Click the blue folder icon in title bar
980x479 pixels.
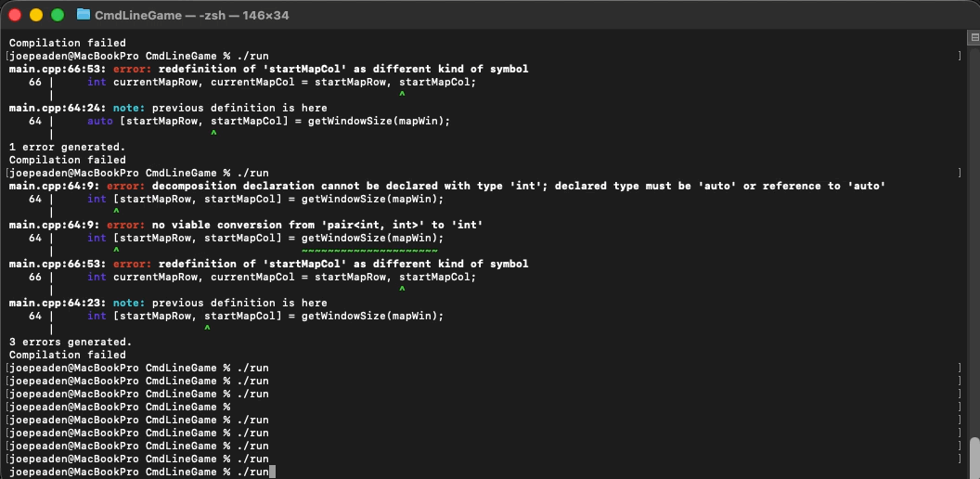[x=84, y=15]
